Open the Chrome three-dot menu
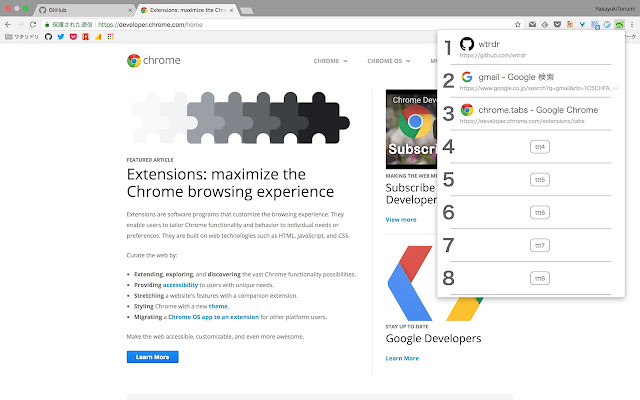The width and height of the screenshot is (640, 400). click(x=632, y=24)
